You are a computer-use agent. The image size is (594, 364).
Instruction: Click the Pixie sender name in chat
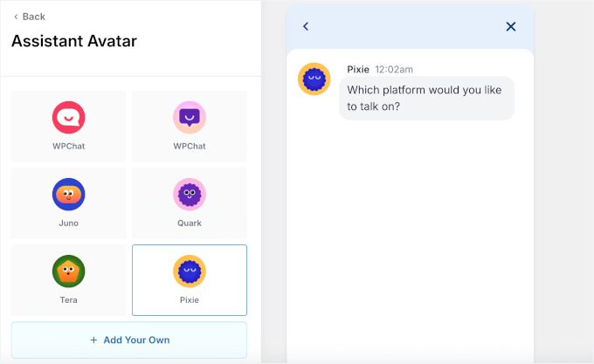tap(358, 68)
